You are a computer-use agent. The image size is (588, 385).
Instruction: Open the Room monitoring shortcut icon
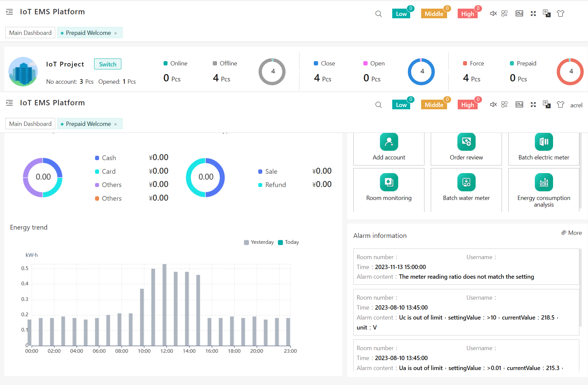[x=389, y=182]
